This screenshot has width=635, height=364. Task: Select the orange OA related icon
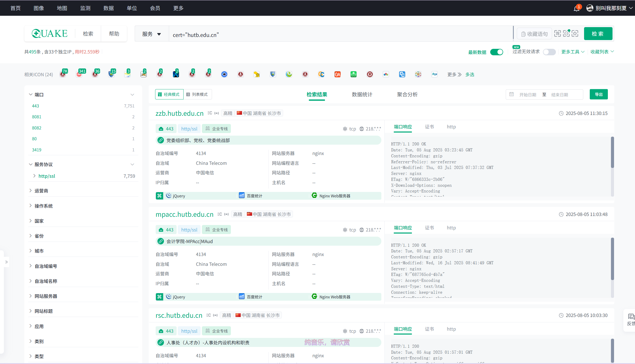337,74
